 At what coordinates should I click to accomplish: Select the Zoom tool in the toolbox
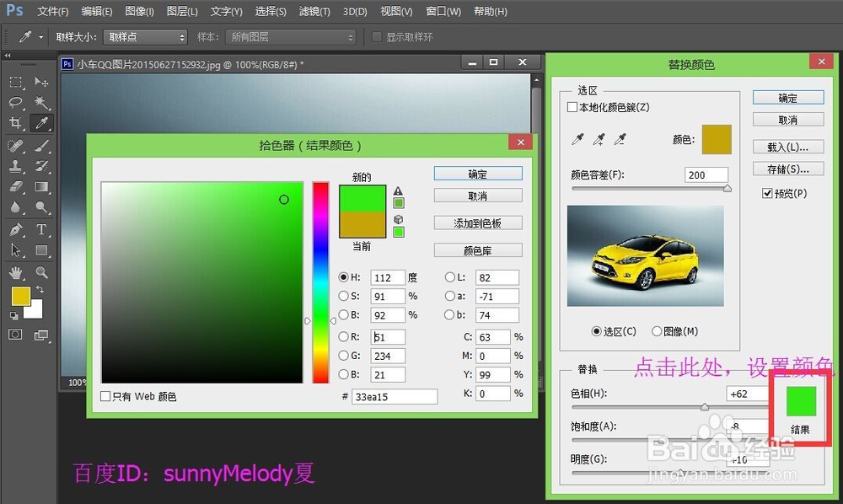pyautogui.click(x=41, y=272)
